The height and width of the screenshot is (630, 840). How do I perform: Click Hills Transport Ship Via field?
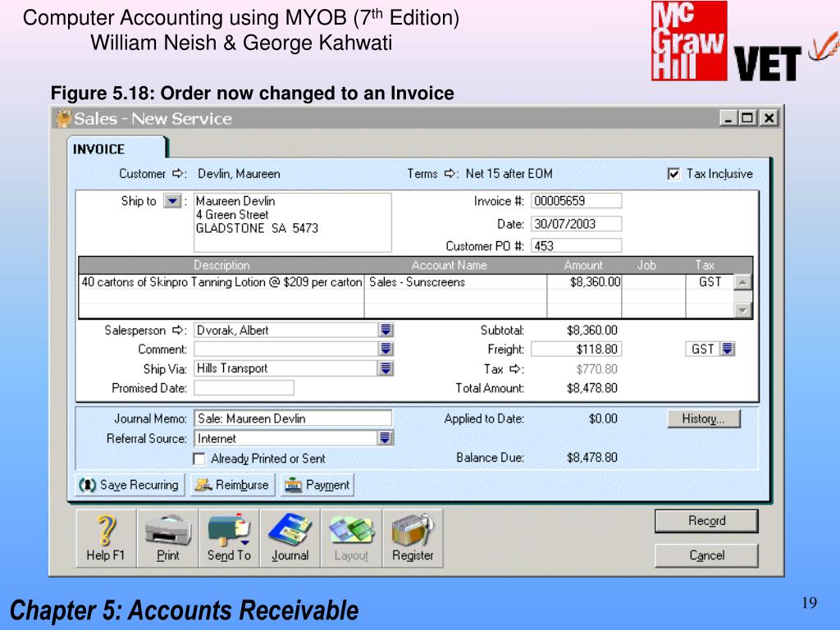286,368
